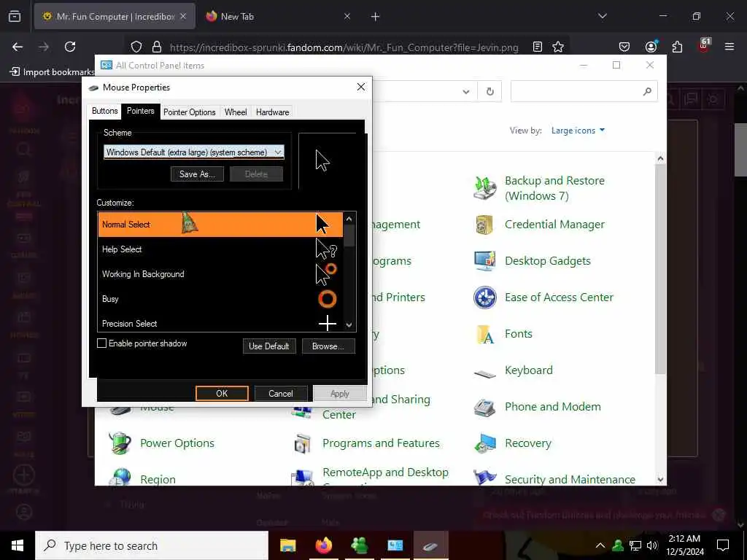Click the Use Default button
Screen dimensions: 747x560
point(269,346)
